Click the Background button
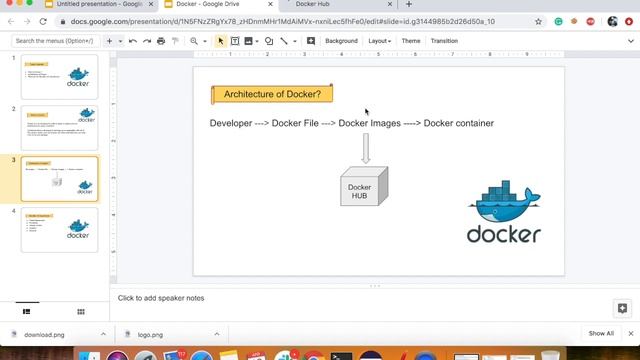 point(341,41)
